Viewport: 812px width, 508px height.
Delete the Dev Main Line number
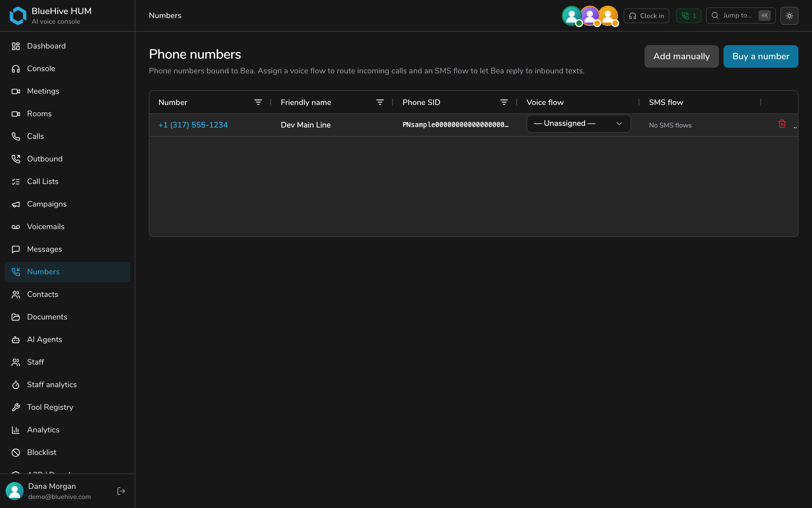pos(782,124)
